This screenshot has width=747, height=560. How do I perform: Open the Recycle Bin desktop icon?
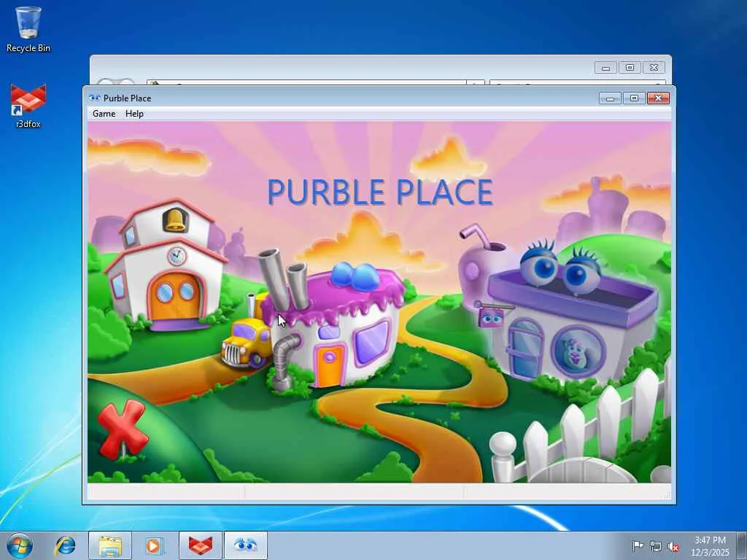pos(28,29)
